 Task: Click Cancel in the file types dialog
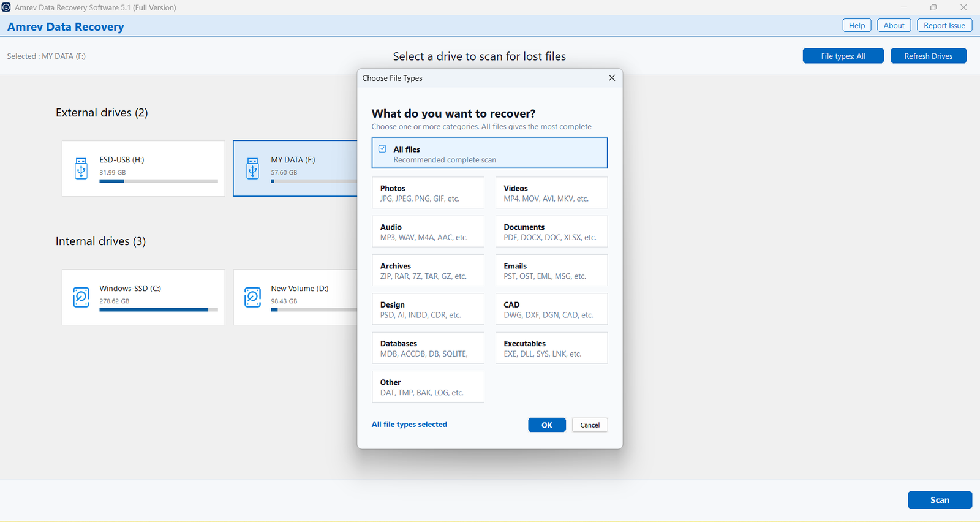click(x=590, y=425)
